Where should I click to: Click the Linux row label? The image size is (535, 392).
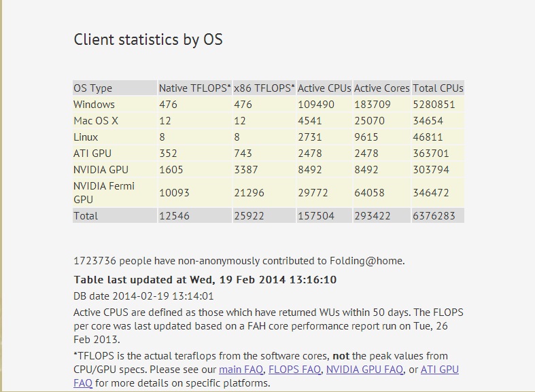tap(86, 137)
